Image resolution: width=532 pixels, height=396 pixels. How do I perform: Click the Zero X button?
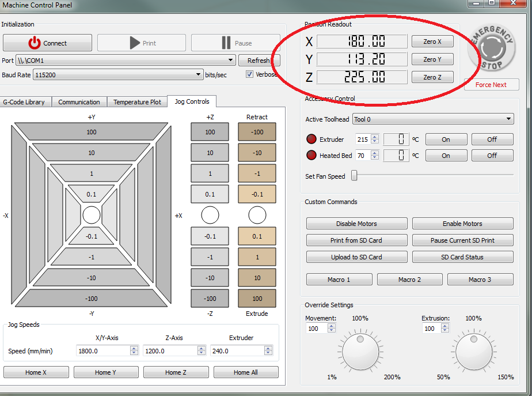pyautogui.click(x=432, y=42)
